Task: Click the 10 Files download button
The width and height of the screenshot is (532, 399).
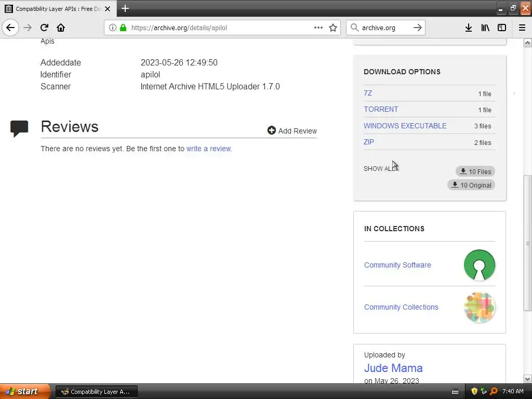Action: pos(475,171)
